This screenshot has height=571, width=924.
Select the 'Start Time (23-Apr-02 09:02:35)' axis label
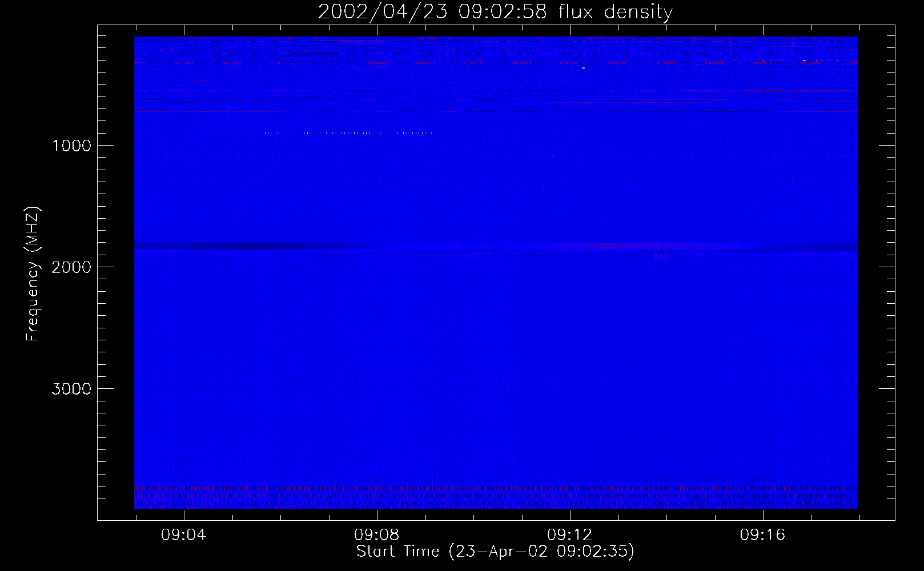coord(495,552)
